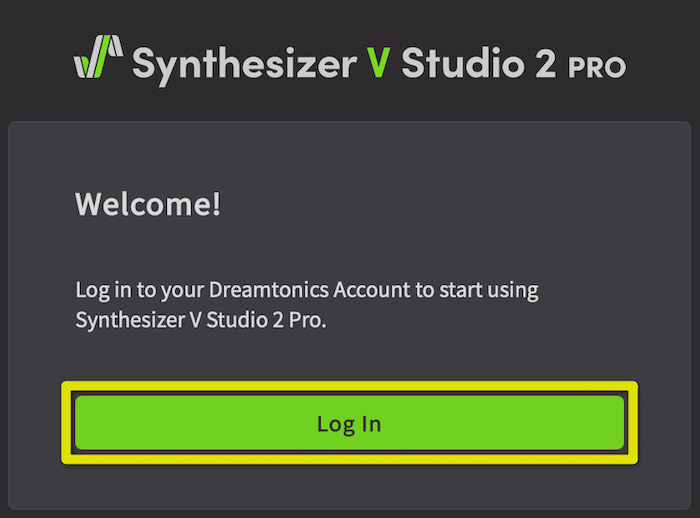Screen dimensions: 700x518
Task: Click the word Synthesizer in the header
Action: (x=245, y=65)
